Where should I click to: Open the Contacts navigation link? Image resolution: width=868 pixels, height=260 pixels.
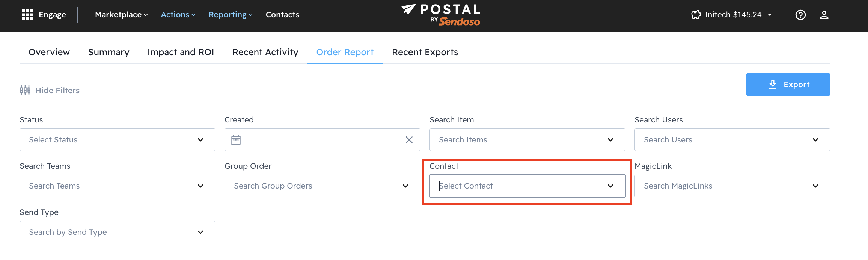click(282, 15)
